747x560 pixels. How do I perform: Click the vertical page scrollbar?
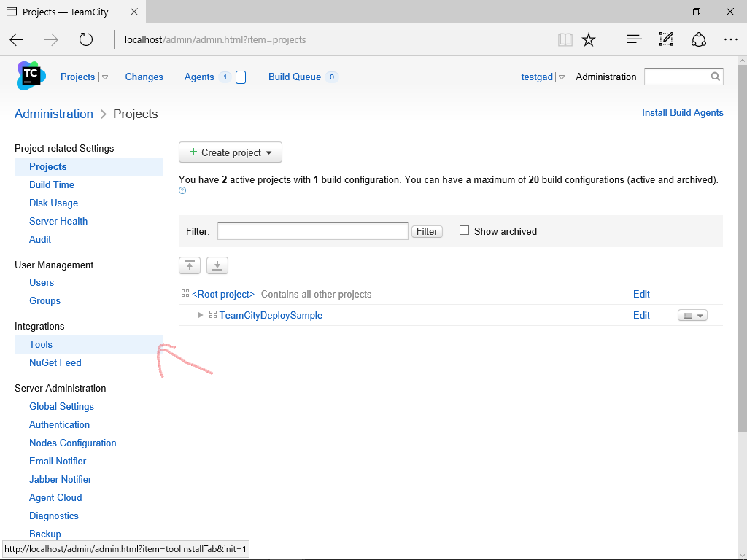click(742, 248)
